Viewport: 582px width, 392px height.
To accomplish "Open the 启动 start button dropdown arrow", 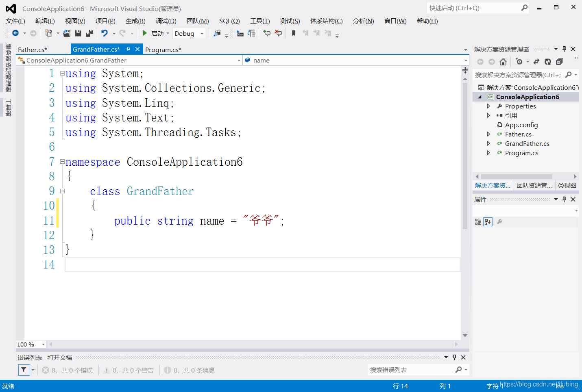I will [x=168, y=33].
